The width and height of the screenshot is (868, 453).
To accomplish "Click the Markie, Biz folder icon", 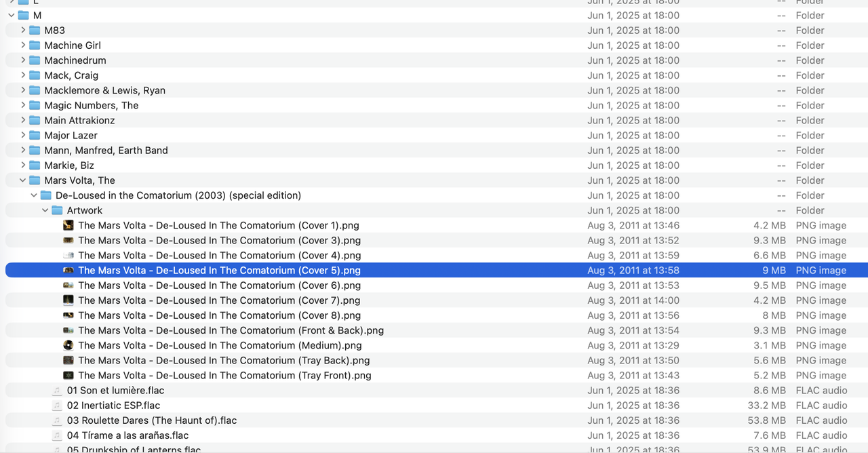I will (35, 165).
